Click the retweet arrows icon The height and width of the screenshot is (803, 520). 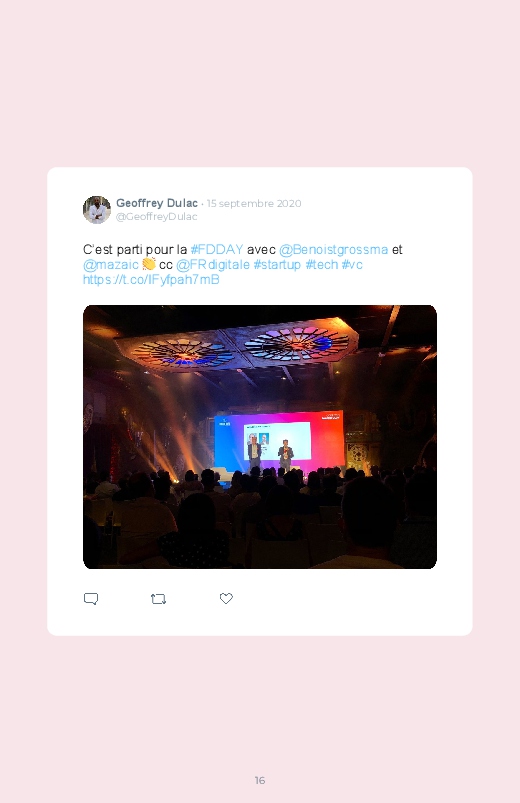(158, 599)
